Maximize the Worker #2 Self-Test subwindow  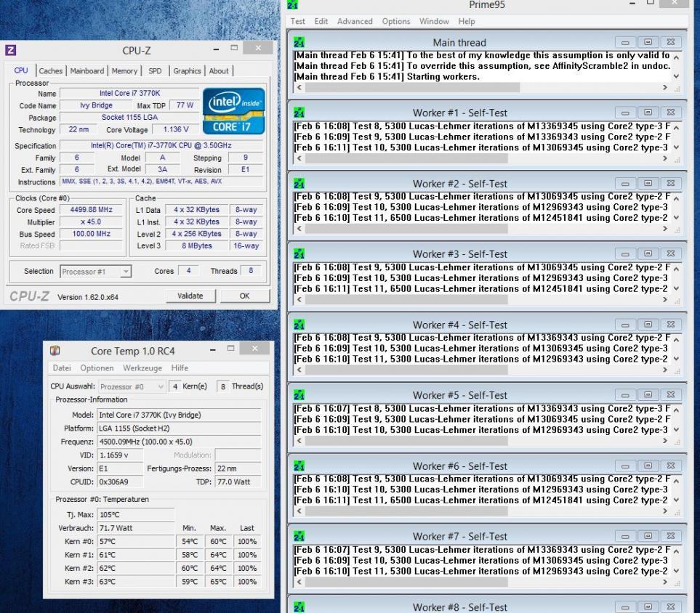pyautogui.click(x=648, y=183)
